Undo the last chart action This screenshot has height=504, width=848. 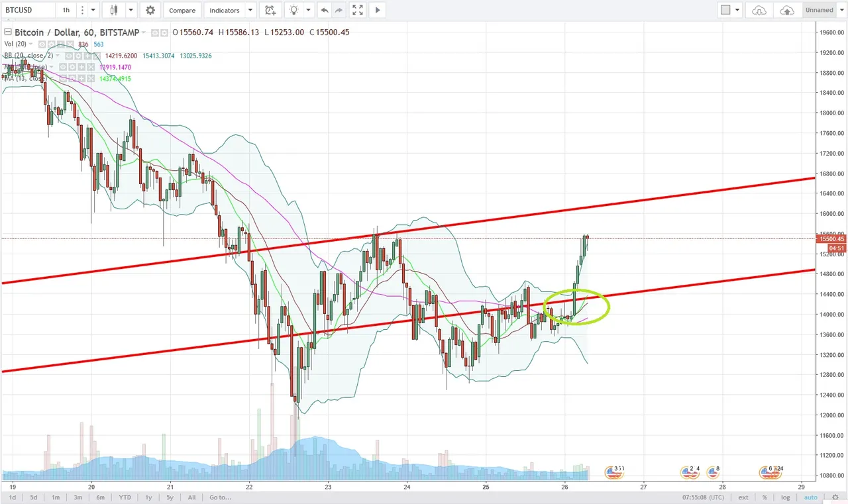[x=324, y=10]
